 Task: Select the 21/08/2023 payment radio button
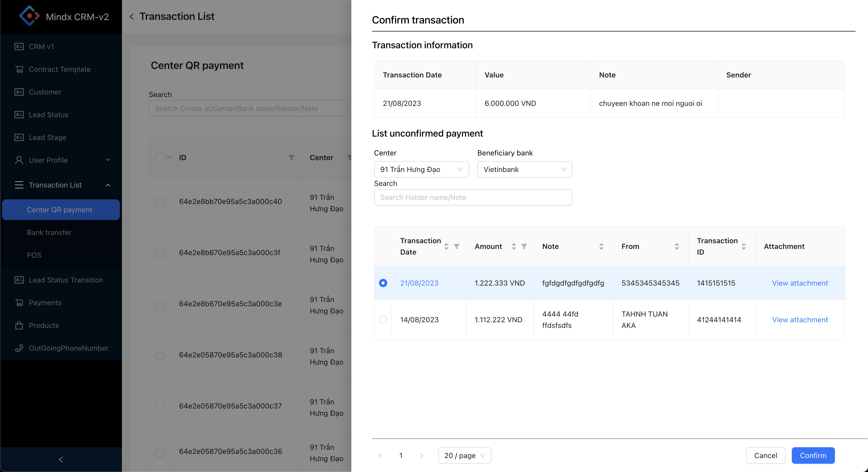[383, 283]
